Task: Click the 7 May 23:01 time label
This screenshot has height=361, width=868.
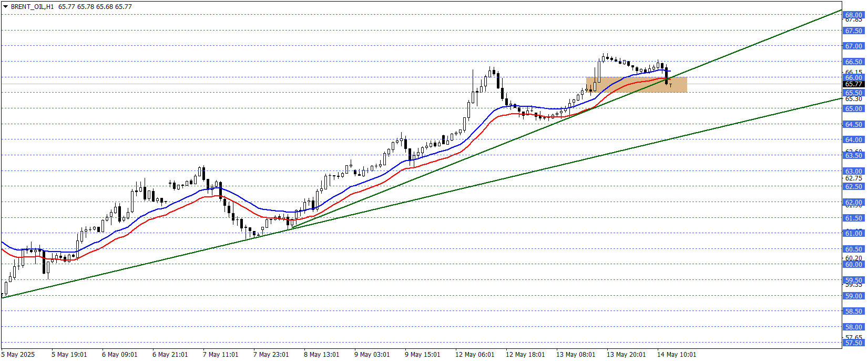Action: [x=271, y=355]
